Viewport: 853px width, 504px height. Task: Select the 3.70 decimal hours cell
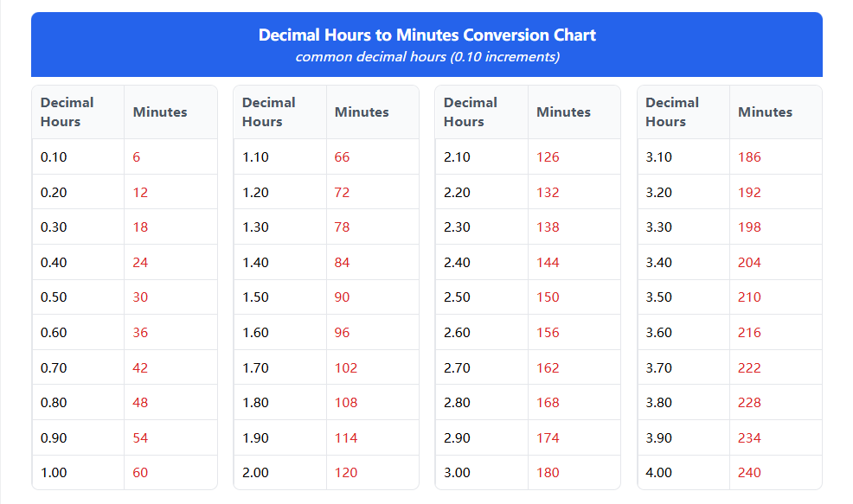658,367
